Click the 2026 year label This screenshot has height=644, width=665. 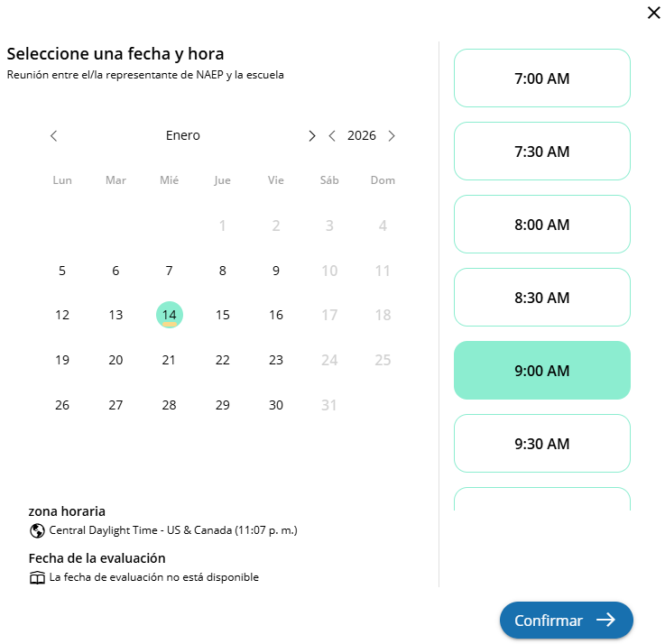click(x=362, y=136)
